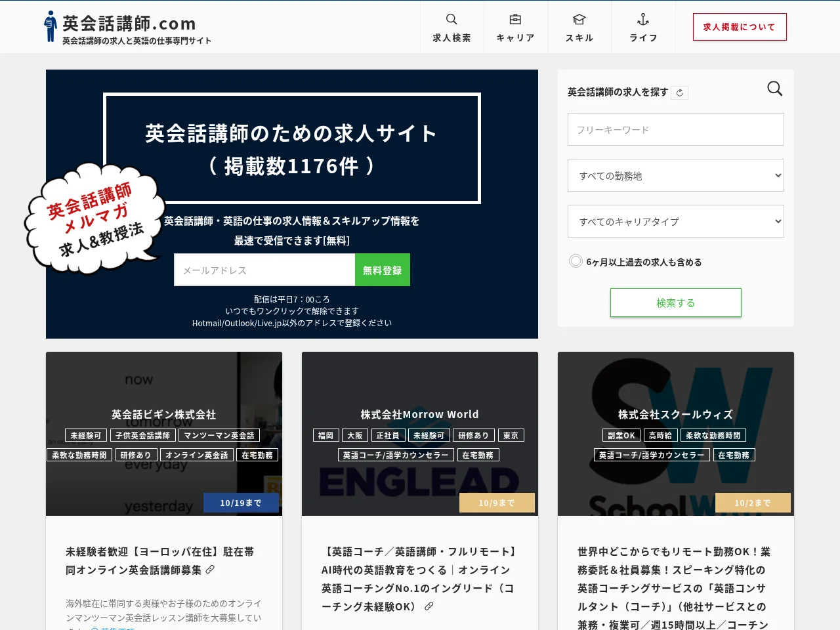This screenshot has height=630, width=840.
Task: Click the 東京 location tag
Action: [x=511, y=435]
